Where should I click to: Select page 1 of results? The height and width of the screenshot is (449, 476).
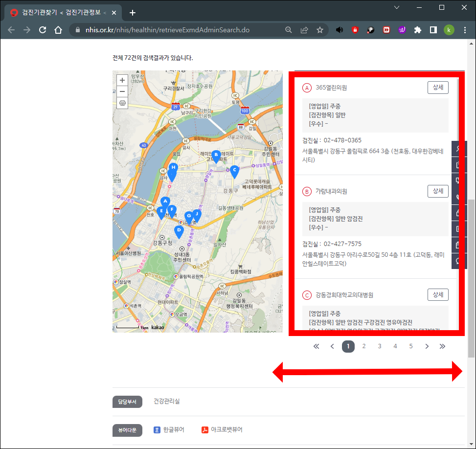348,346
